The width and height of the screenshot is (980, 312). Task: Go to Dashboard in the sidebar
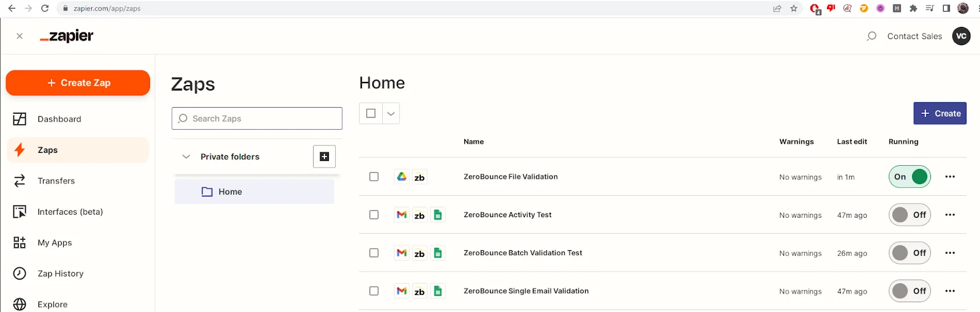[59, 119]
